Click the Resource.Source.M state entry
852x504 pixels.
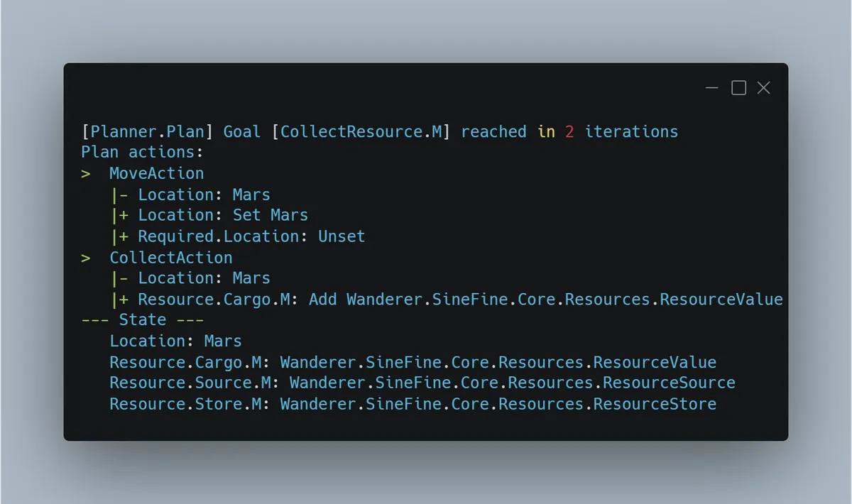(422, 383)
